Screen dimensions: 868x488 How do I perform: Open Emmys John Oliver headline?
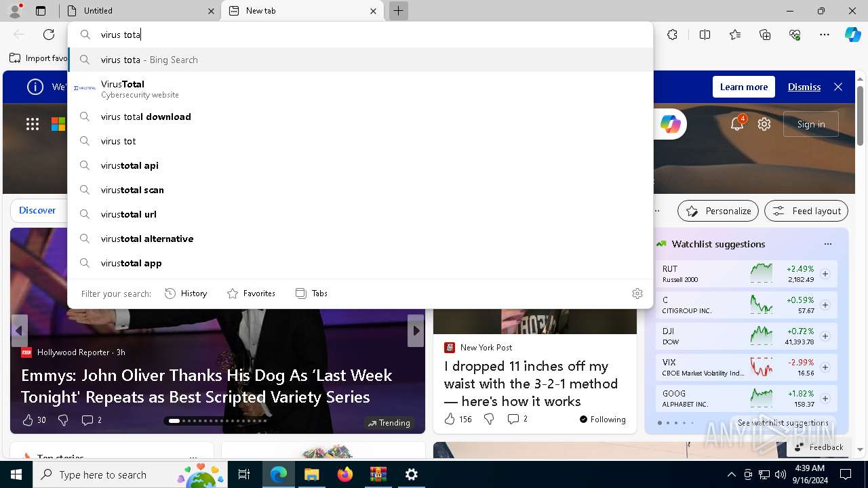pyautogui.click(x=207, y=386)
